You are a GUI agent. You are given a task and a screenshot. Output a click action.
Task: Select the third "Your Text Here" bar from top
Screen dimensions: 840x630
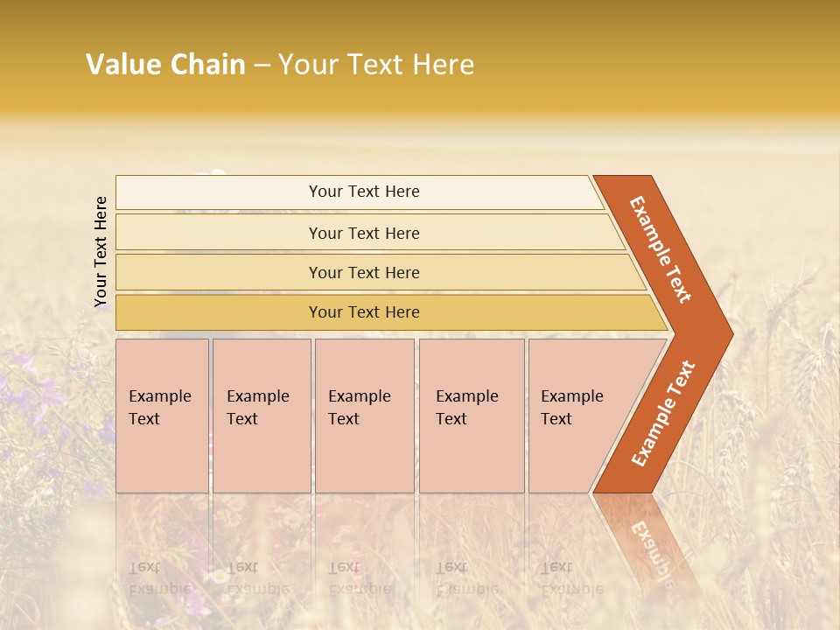(364, 272)
